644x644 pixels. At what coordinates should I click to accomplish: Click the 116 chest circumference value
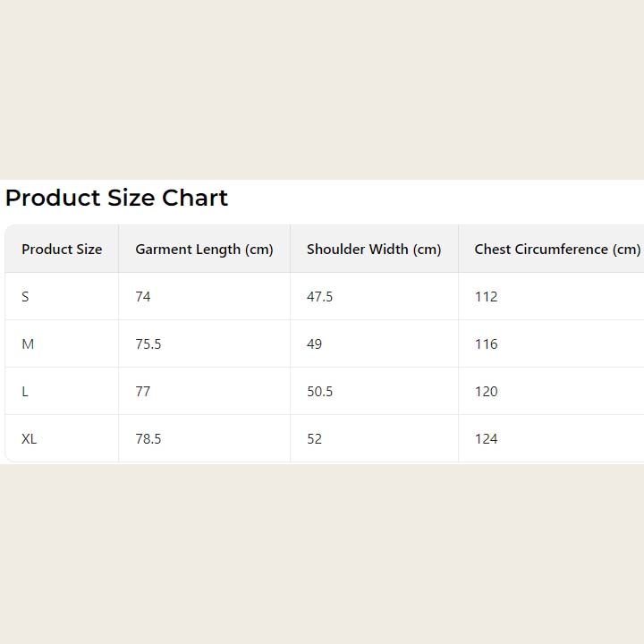click(486, 344)
